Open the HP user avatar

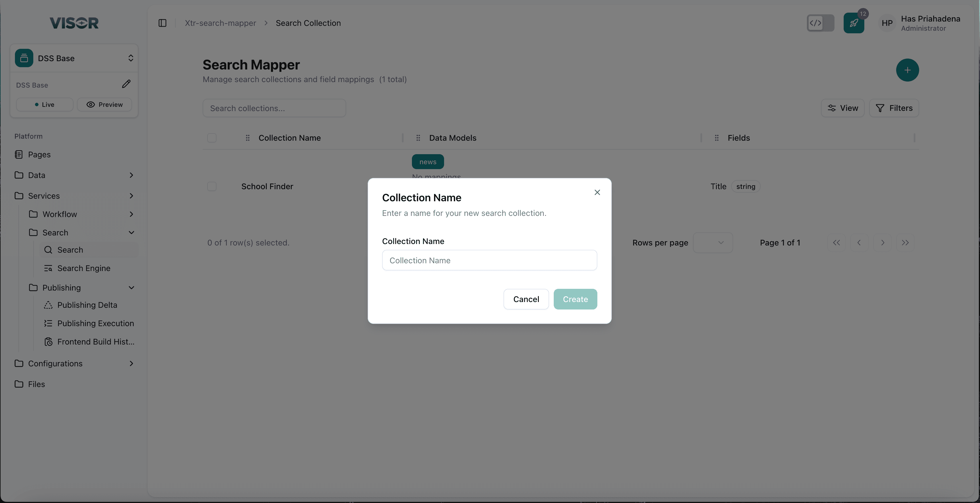click(887, 23)
